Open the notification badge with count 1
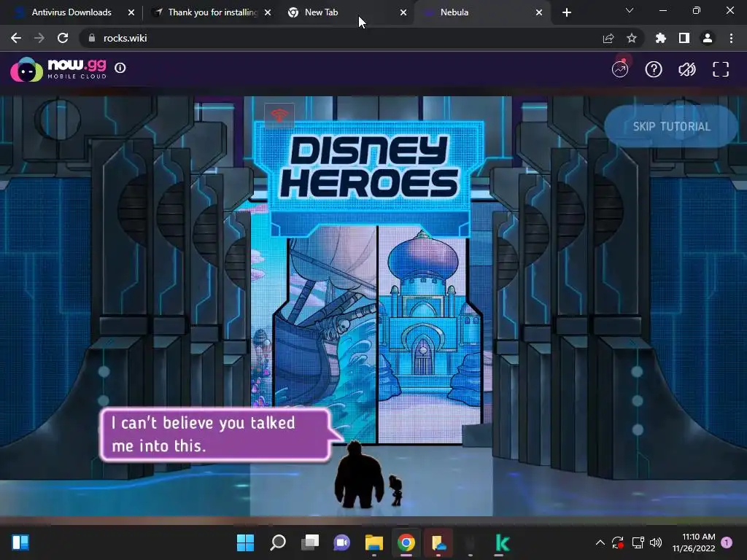Screen dimensions: 747x560 point(727,542)
